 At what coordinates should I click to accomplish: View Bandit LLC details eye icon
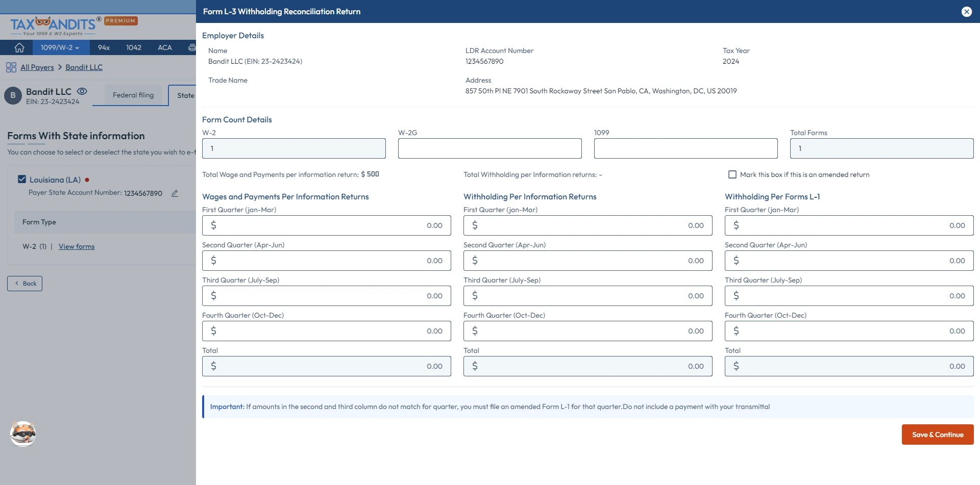pos(82,91)
